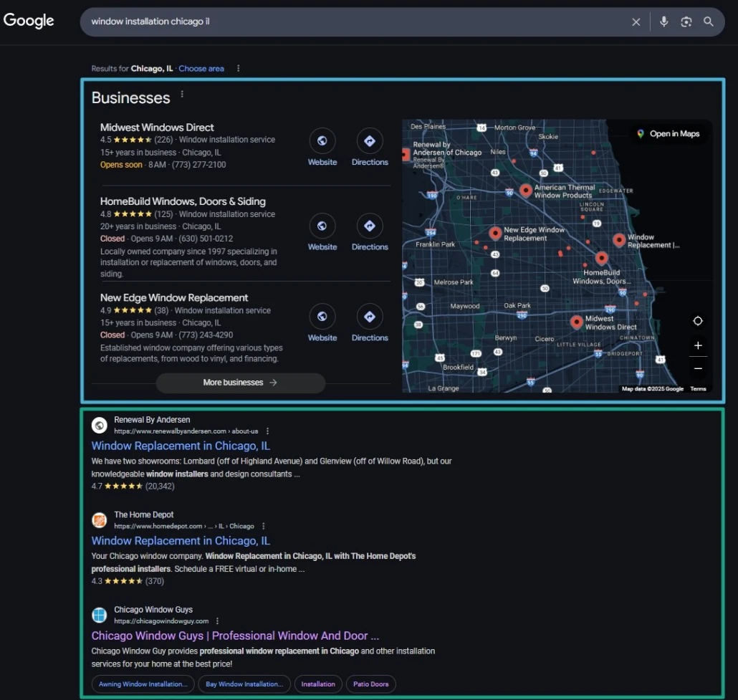The width and height of the screenshot is (738, 700).
Task: Click the Installation sitelink chip
Action: coord(318,684)
